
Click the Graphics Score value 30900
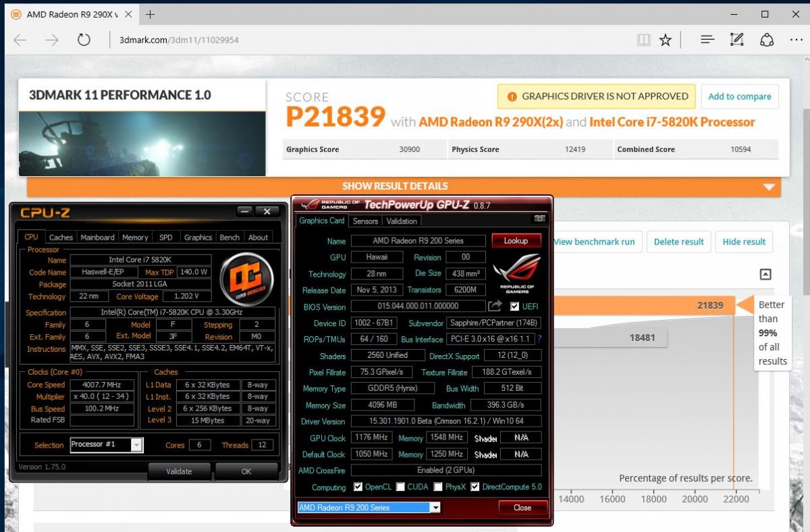pos(409,149)
